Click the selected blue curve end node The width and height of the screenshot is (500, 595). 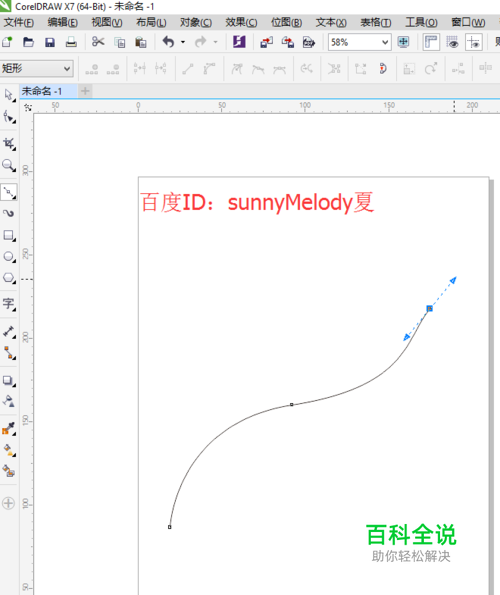point(429,309)
